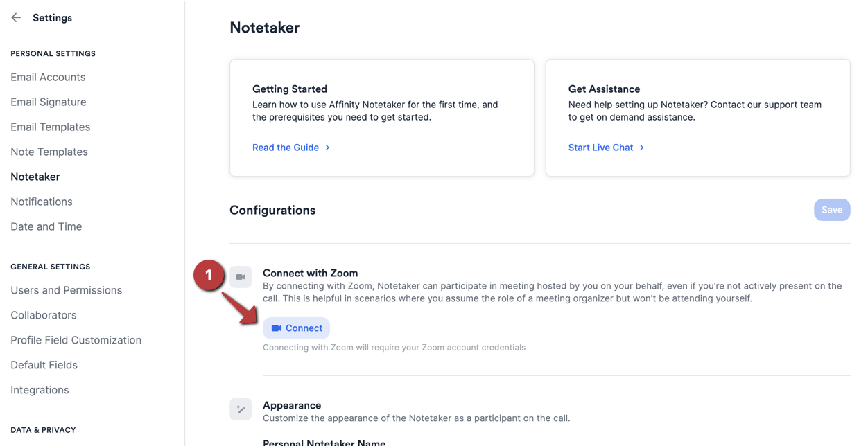Select Notetaker in the sidebar
This screenshot has height=446, width=868.
35,177
